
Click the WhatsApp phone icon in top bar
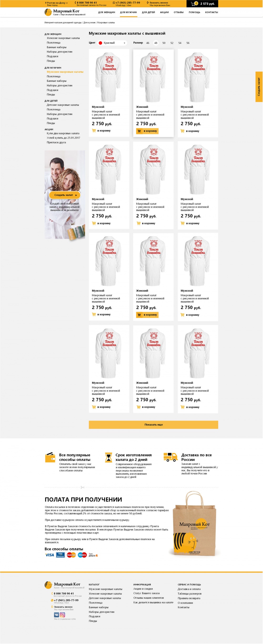114,3
